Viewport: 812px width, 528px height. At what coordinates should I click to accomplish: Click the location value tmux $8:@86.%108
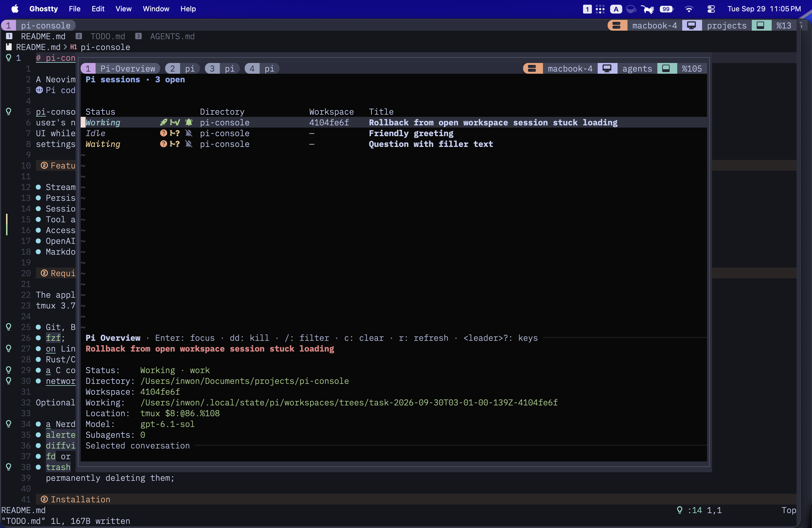click(x=180, y=413)
